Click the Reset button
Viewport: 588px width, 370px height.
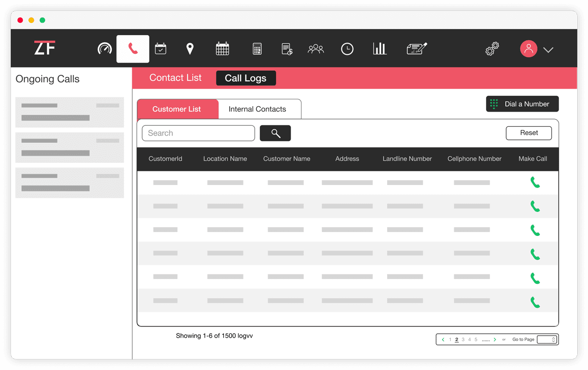[529, 133]
